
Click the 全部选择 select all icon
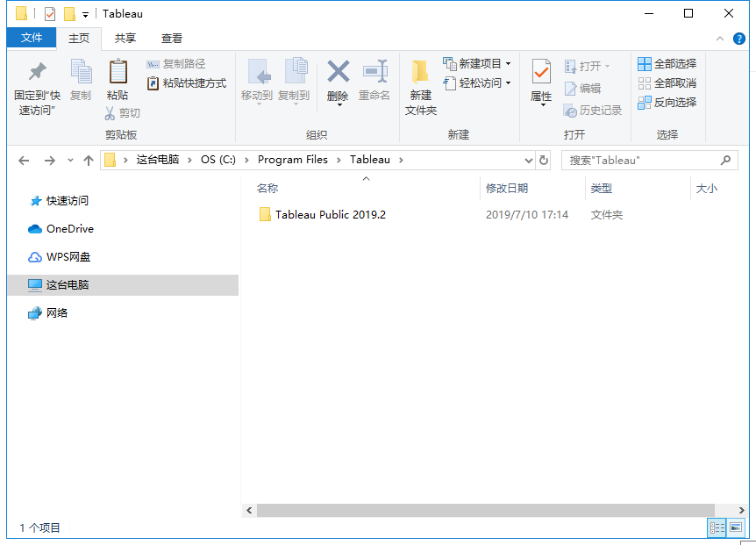click(x=645, y=64)
